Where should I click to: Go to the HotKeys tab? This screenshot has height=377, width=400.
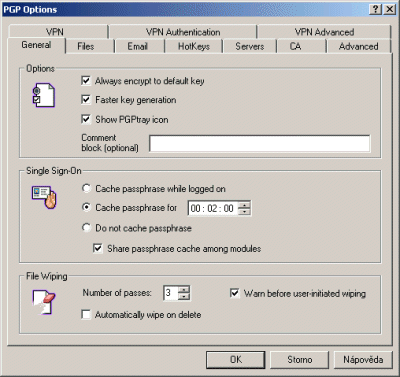coord(194,46)
